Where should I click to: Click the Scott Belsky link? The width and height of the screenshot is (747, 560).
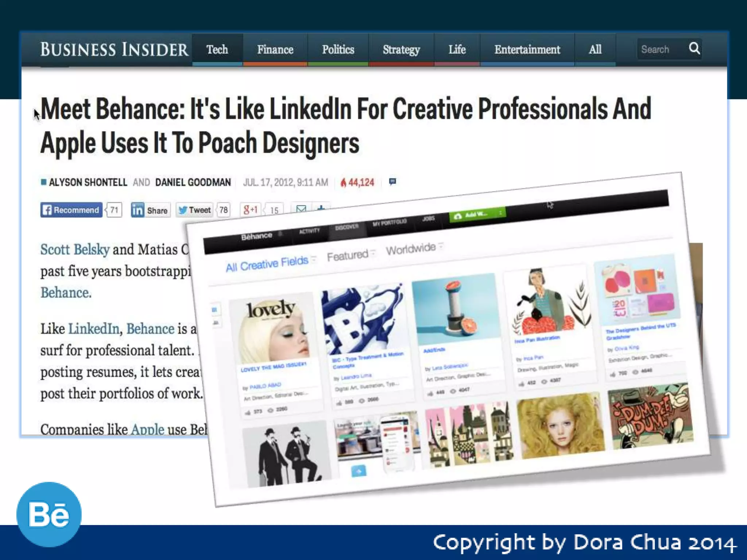pos(75,250)
